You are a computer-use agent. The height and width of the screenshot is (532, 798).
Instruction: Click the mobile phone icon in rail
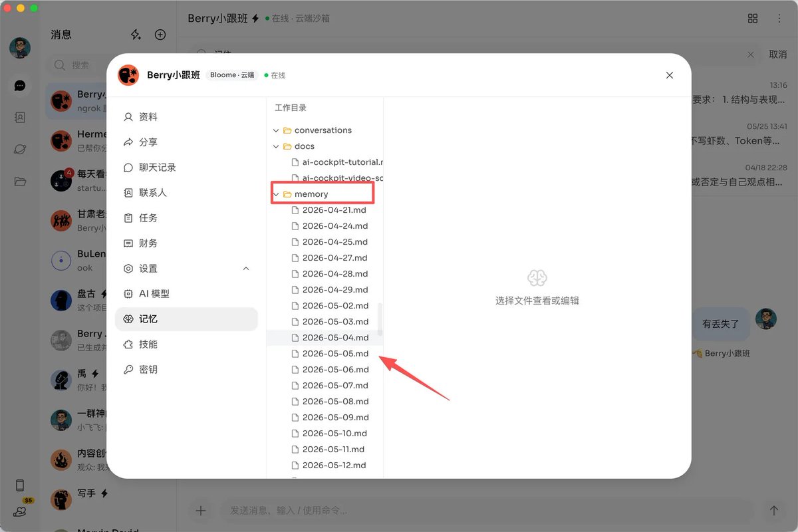(20, 485)
